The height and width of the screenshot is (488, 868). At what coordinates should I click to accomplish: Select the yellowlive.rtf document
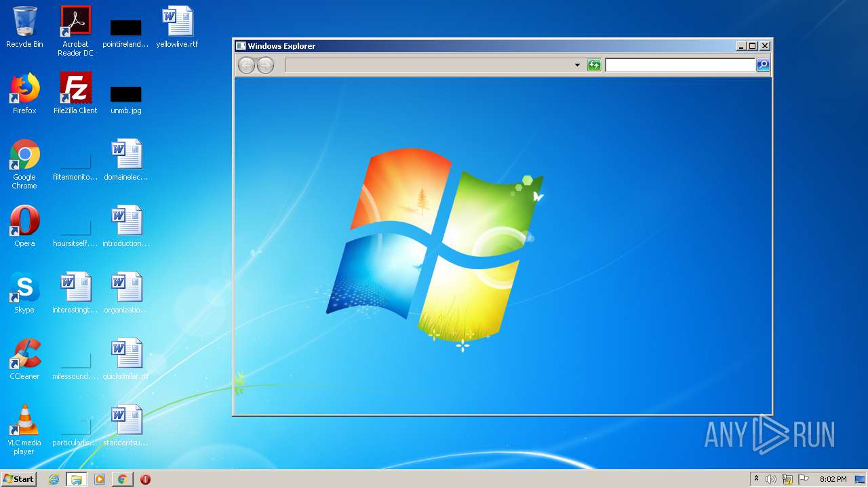pyautogui.click(x=177, y=27)
